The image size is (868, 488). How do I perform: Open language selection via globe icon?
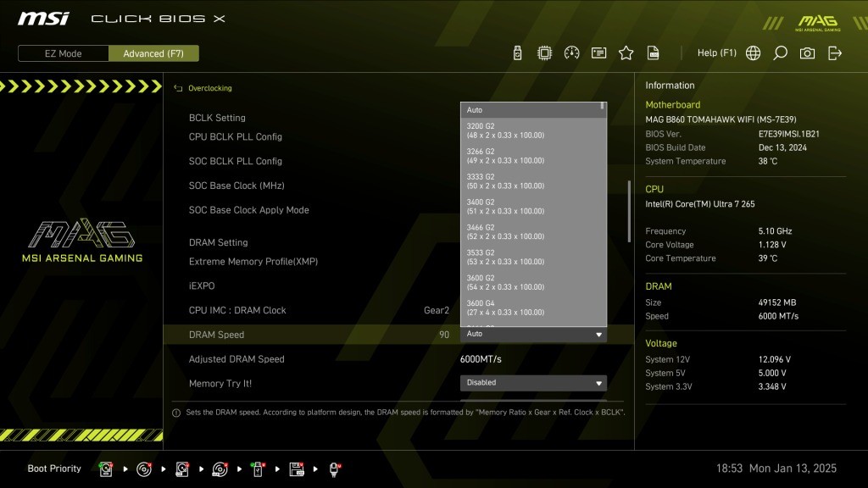click(753, 53)
